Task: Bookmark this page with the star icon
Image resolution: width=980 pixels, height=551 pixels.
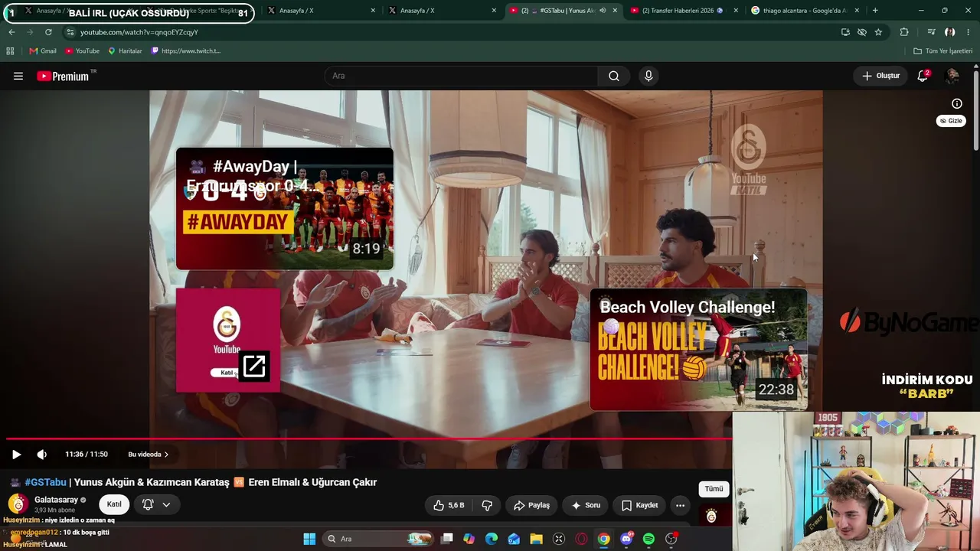Action: tap(878, 32)
